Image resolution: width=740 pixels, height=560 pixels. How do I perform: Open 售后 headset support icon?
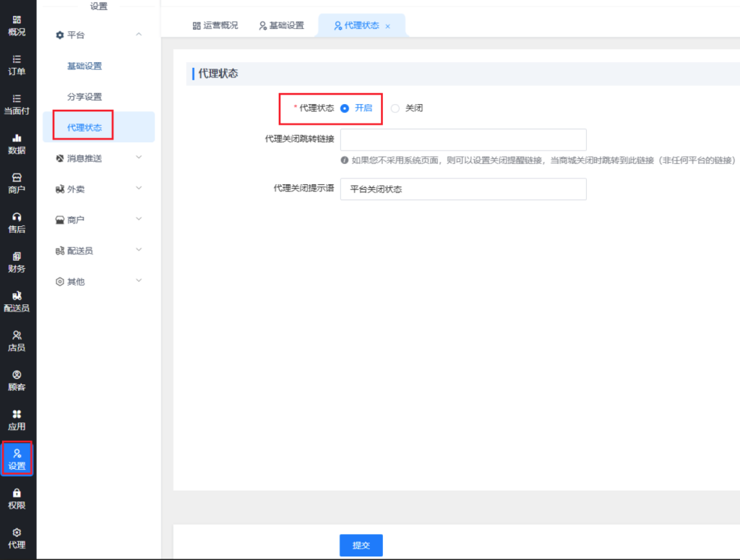tap(17, 223)
